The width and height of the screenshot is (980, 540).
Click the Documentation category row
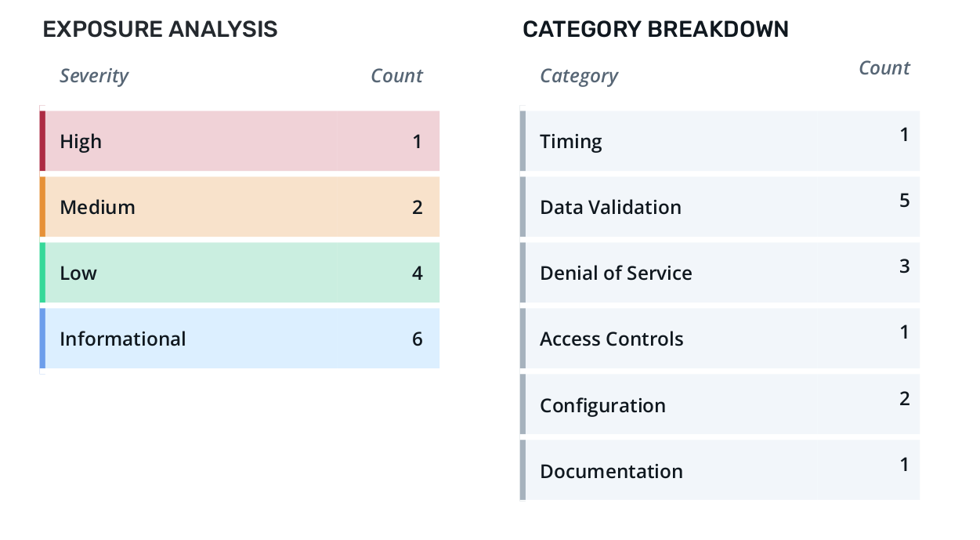[x=721, y=471]
